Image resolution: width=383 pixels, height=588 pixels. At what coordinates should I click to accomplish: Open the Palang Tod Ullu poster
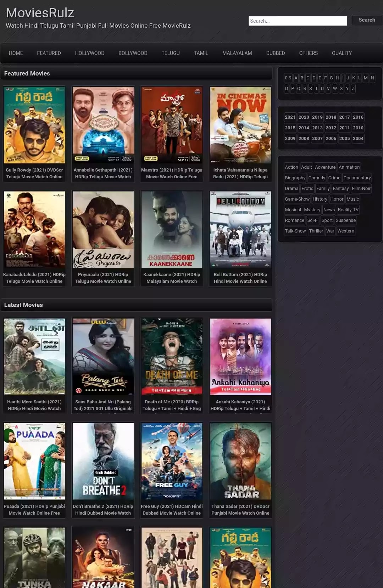click(x=103, y=357)
